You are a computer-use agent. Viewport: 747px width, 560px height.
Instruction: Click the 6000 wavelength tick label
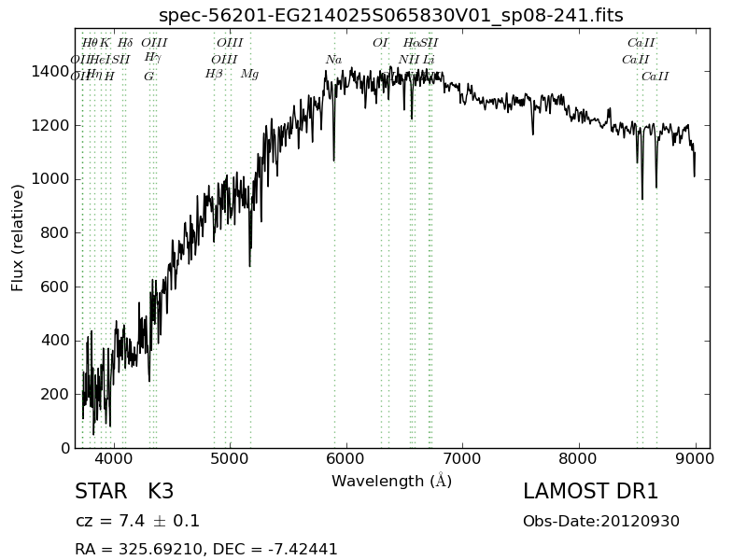point(346,458)
